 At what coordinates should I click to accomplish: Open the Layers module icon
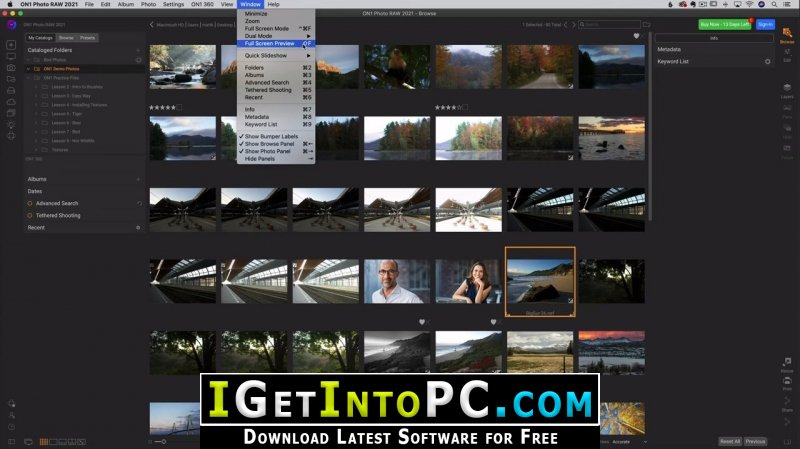787,91
